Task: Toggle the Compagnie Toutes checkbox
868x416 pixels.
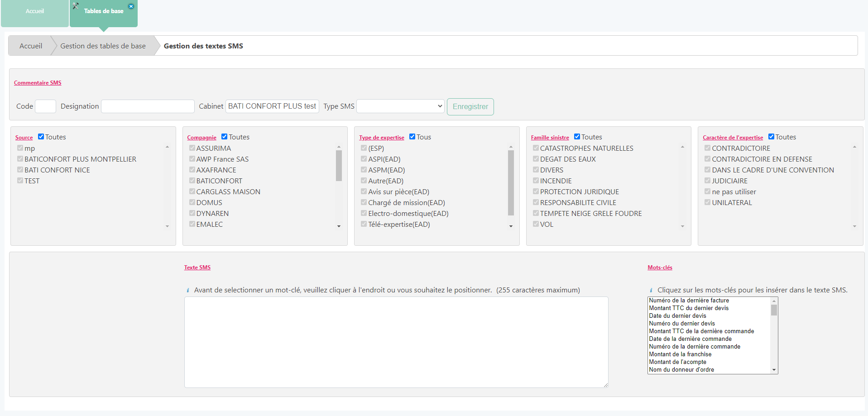Action: pyautogui.click(x=224, y=137)
